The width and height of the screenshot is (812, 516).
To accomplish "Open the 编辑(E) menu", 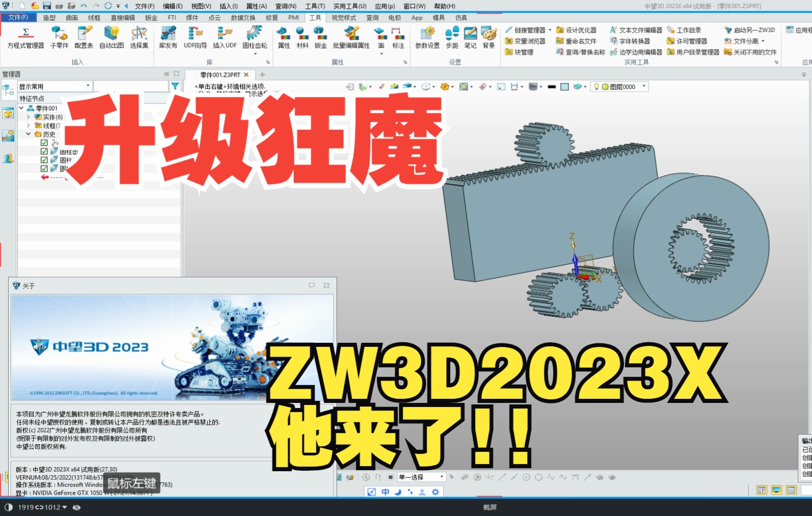I will (x=173, y=6).
